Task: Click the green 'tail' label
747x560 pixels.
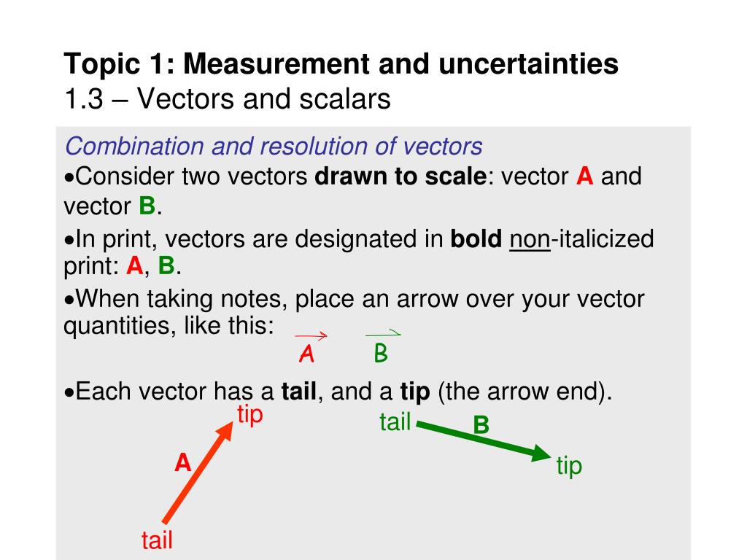Action: click(395, 422)
